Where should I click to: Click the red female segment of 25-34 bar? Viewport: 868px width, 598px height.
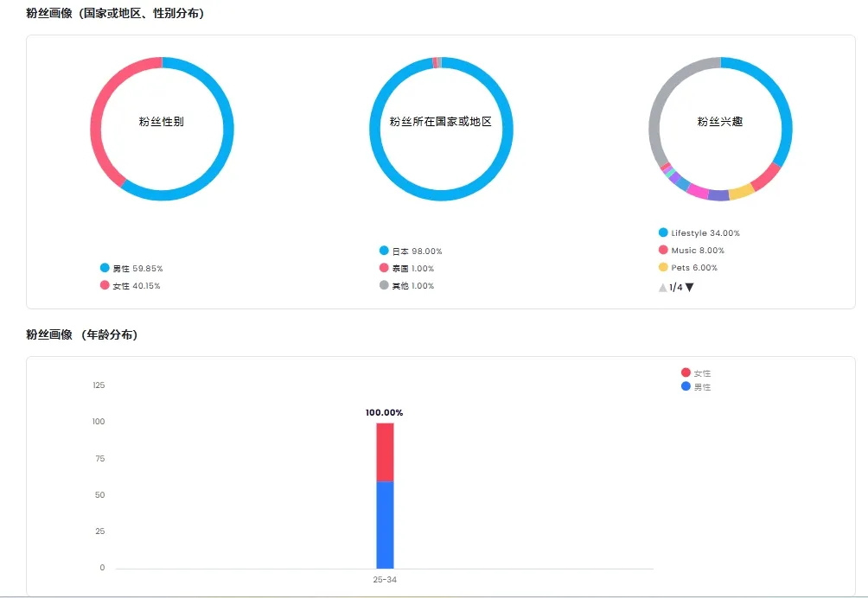point(386,452)
